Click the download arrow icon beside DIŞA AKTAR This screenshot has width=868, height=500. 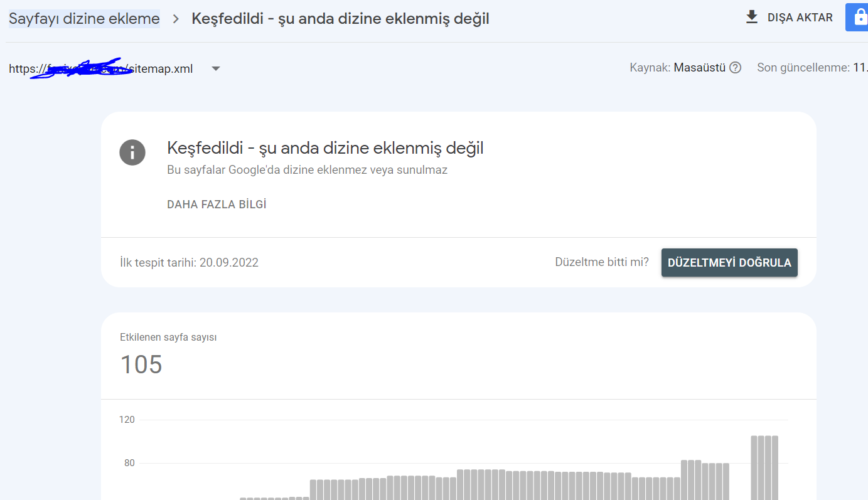tap(751, 18)
